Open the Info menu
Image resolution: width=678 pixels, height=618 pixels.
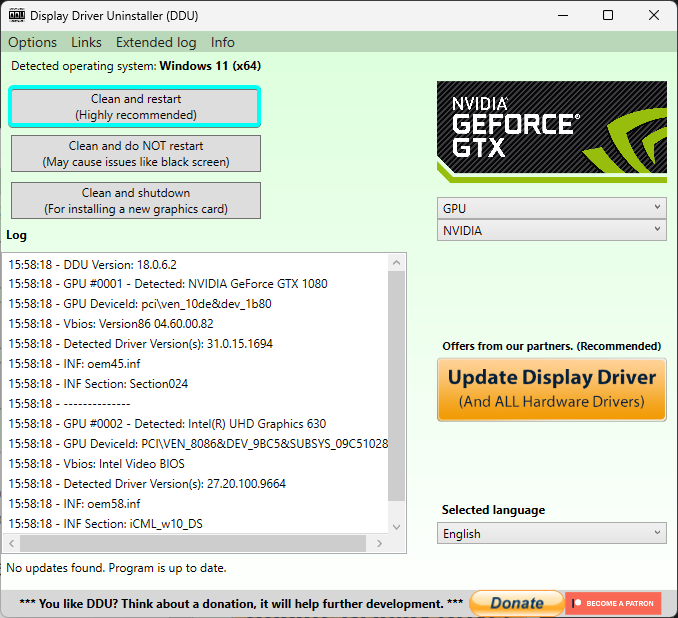[223, 42]
